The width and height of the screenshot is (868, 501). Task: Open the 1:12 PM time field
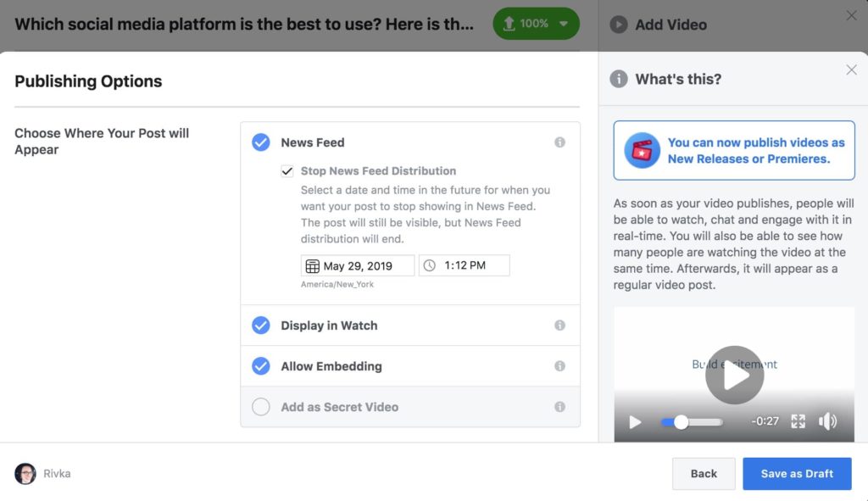coord(465,265)
